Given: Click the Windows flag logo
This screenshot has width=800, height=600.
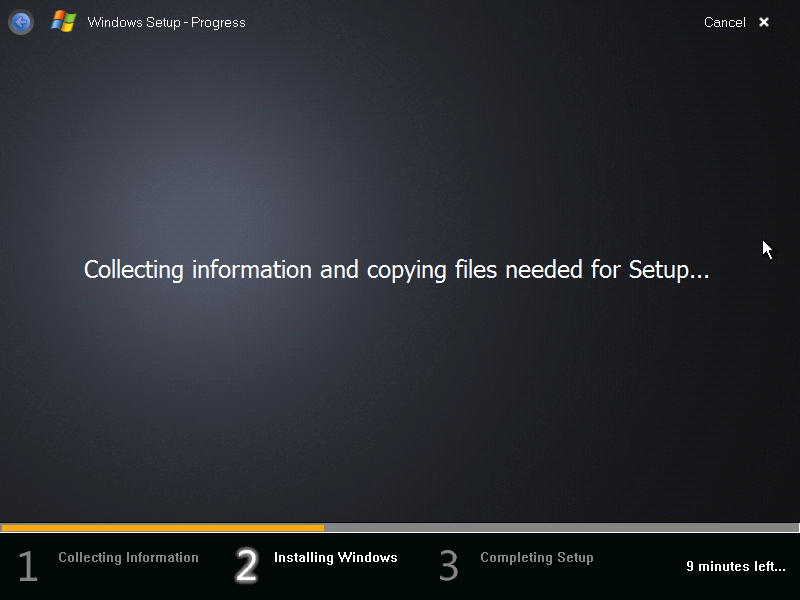Looking at the screenshot, I should pyautogui.click(x=63, y=21).
